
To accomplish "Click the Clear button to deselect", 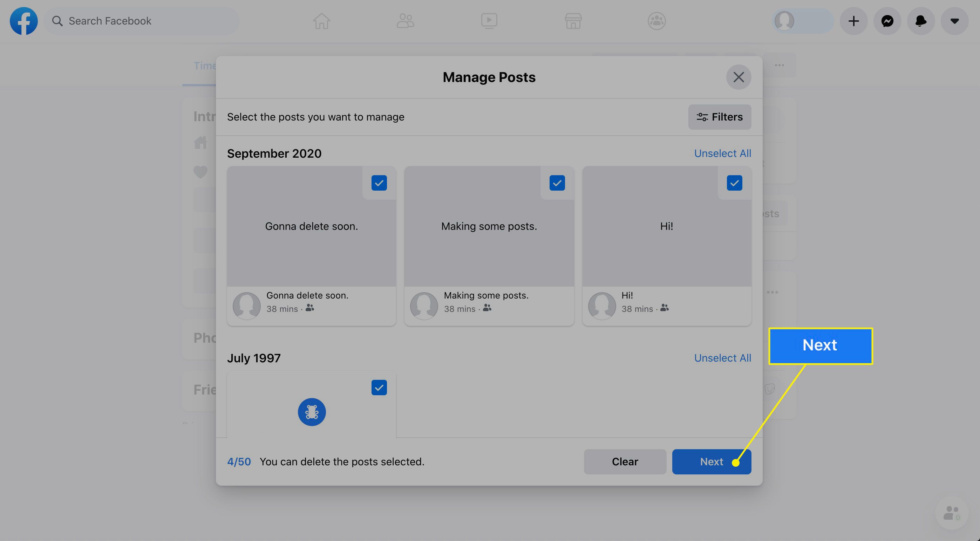I will [x=624, y=461].
